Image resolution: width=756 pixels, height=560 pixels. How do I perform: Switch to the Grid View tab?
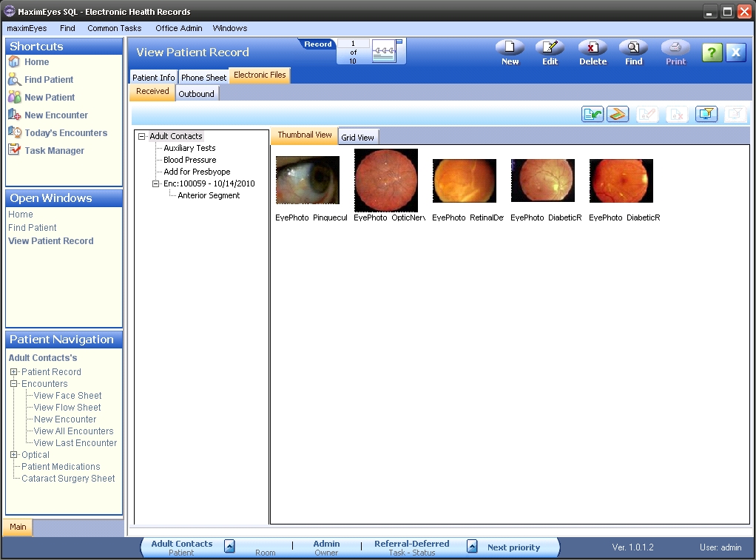(x=358, y=138)
